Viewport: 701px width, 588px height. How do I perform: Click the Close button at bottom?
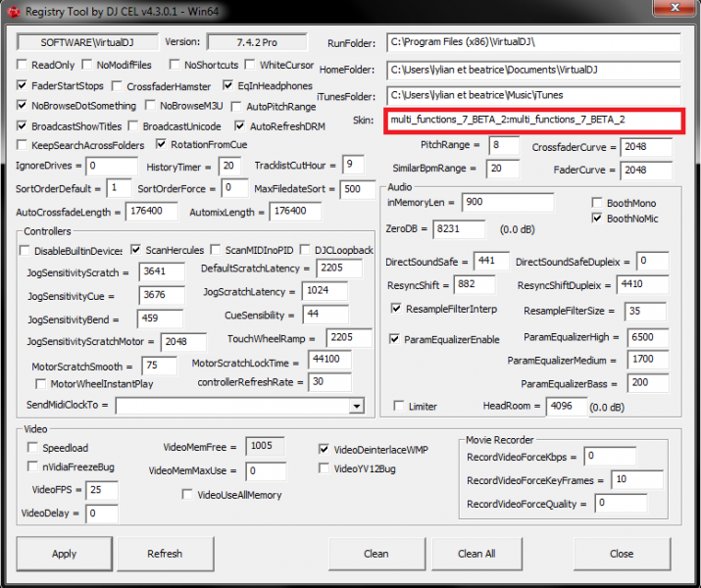tap(622, 554)
